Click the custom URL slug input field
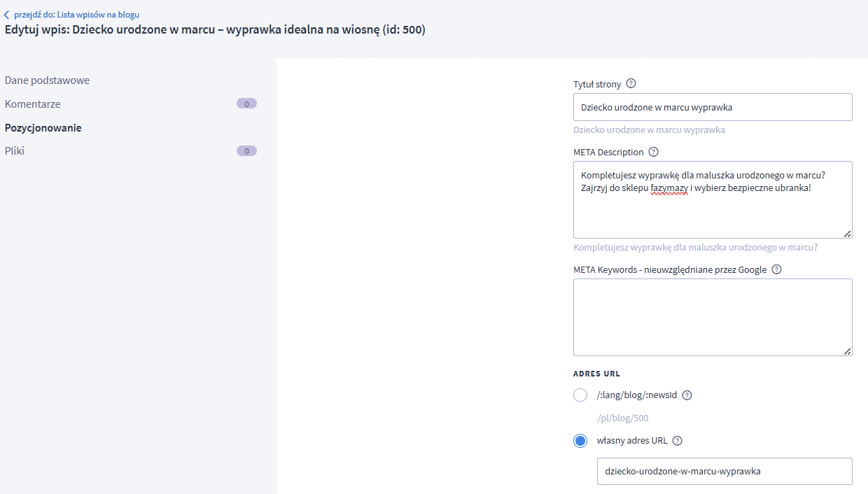 tap(724, 471)
